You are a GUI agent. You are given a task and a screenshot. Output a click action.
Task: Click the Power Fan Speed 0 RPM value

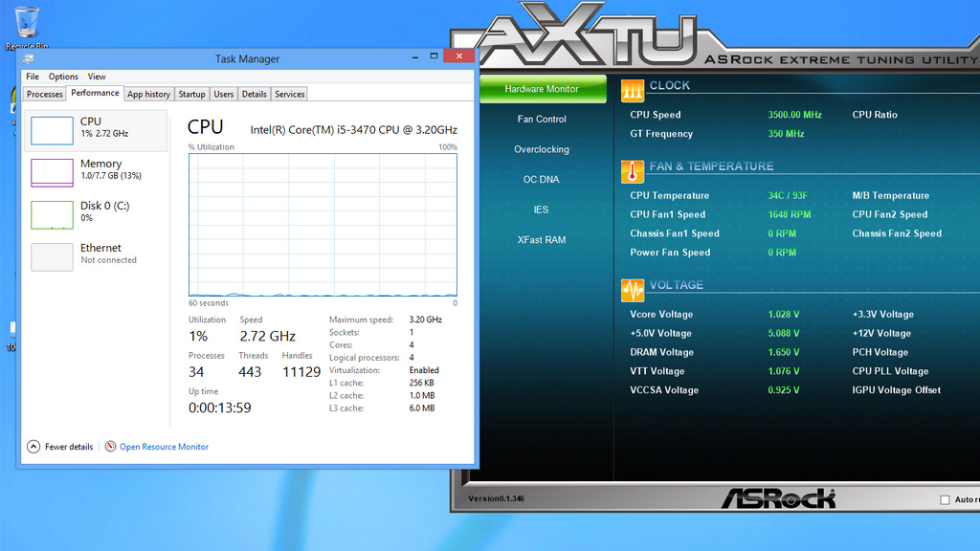(x=782, y=253)
